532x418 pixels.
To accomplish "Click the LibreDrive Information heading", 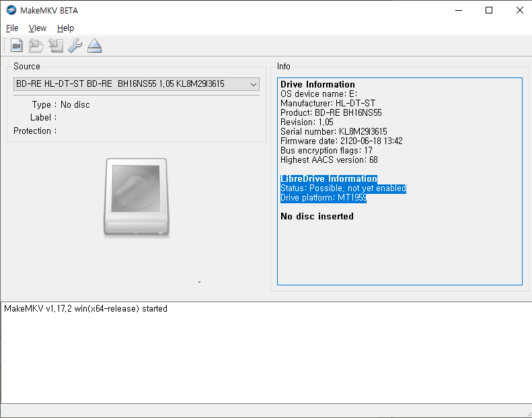I will [x=329, y=178].
